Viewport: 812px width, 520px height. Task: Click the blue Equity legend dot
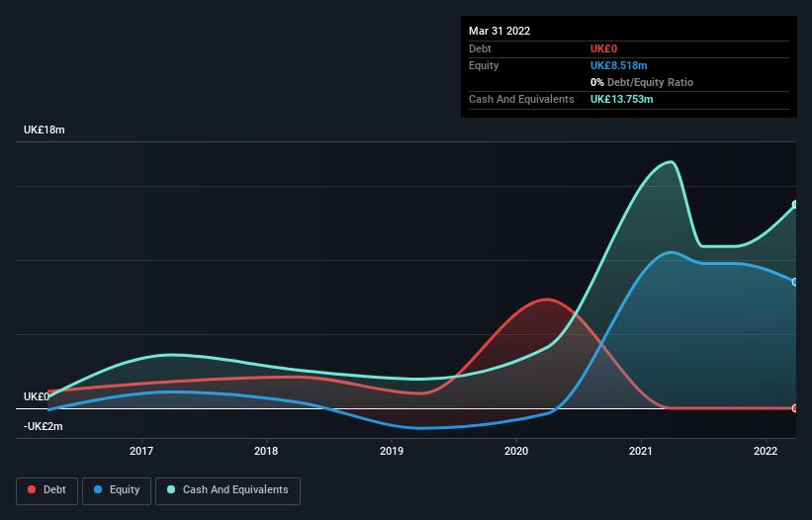[x=98, y=489]
